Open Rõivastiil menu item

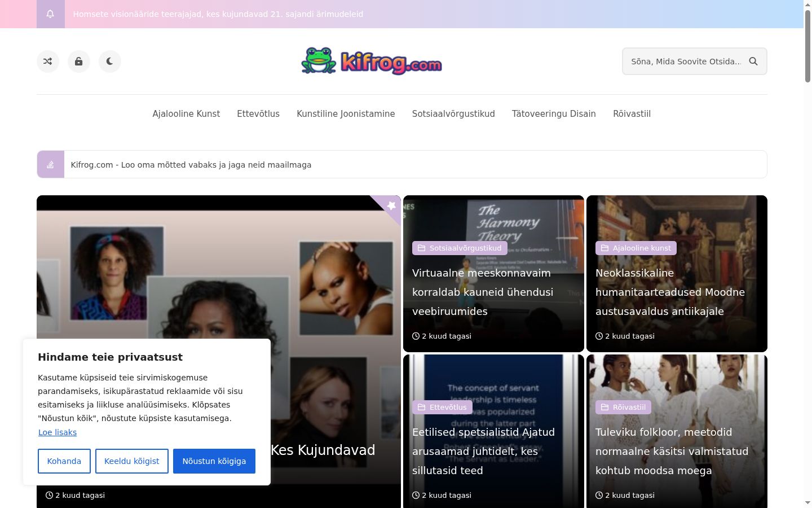pyautogui.click(x=632, y=114)
